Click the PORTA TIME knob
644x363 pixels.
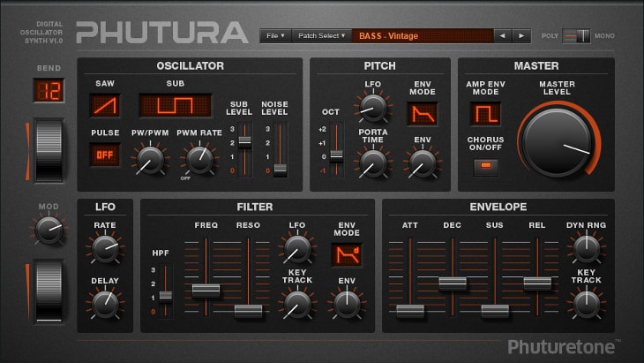pos(373,163)
